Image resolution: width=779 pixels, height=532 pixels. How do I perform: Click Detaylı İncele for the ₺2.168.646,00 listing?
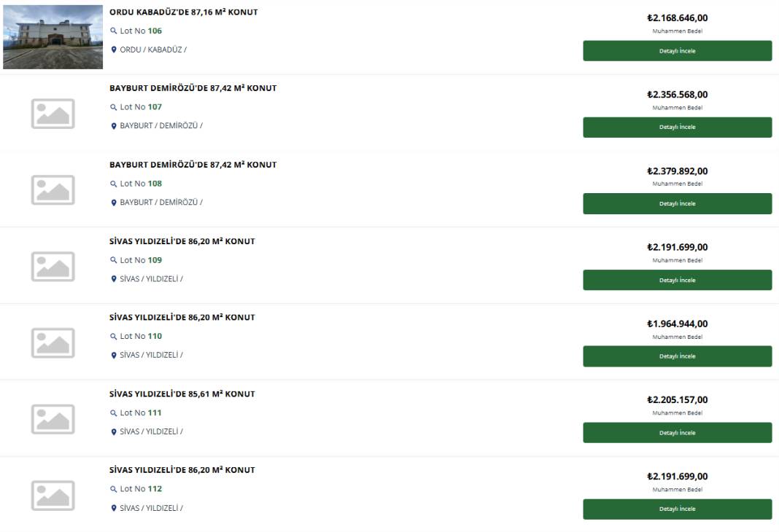tap(677, 51)
